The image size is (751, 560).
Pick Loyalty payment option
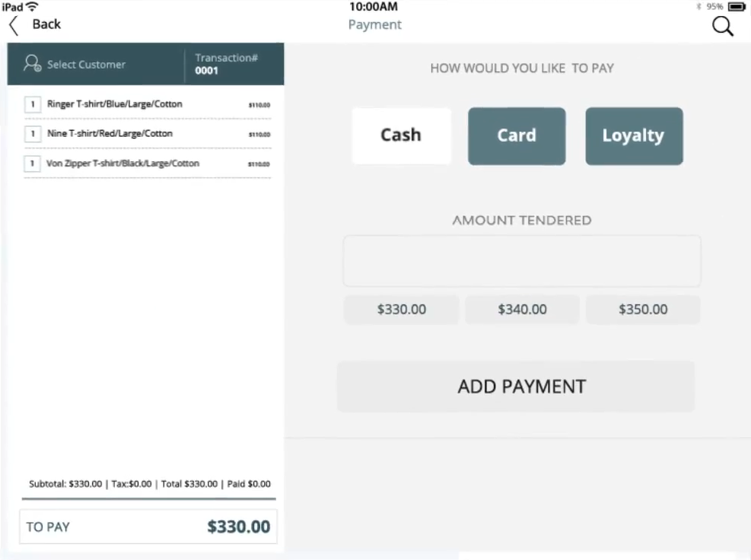point(634,136)
